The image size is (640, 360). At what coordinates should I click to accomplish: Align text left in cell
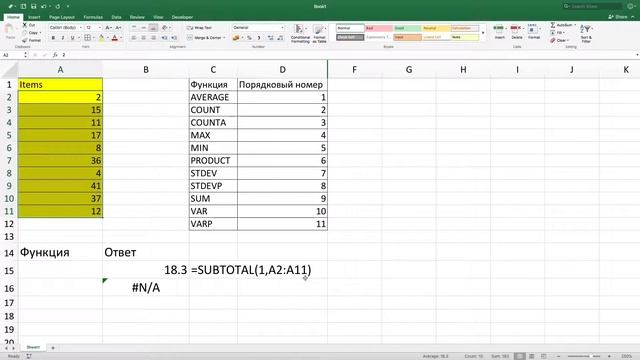pyautogui.click(x=134, y=38)
